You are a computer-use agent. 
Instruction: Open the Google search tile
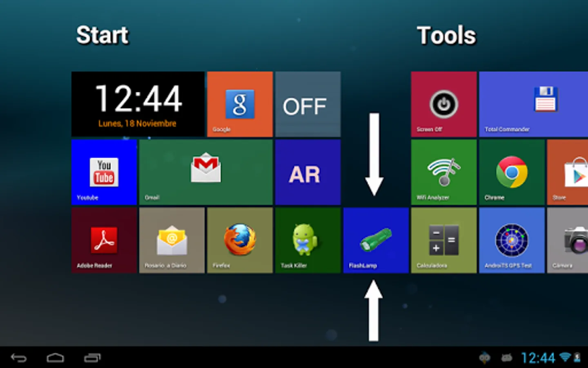point(240,104)
